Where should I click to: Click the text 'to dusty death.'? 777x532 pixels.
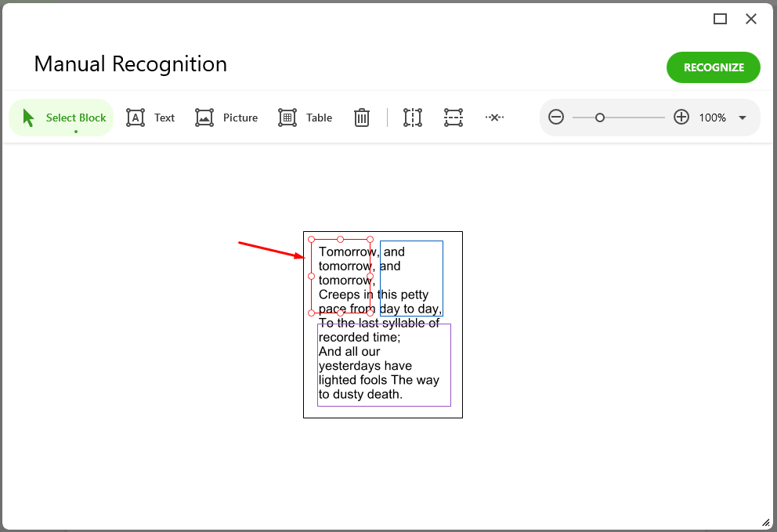pyautogui.click(x=360, y=394)
